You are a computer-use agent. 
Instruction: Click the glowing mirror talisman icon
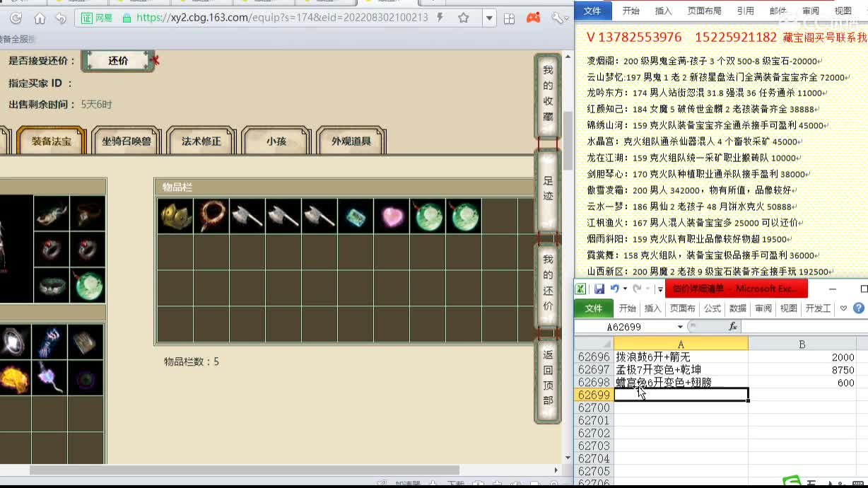point(16,342)
